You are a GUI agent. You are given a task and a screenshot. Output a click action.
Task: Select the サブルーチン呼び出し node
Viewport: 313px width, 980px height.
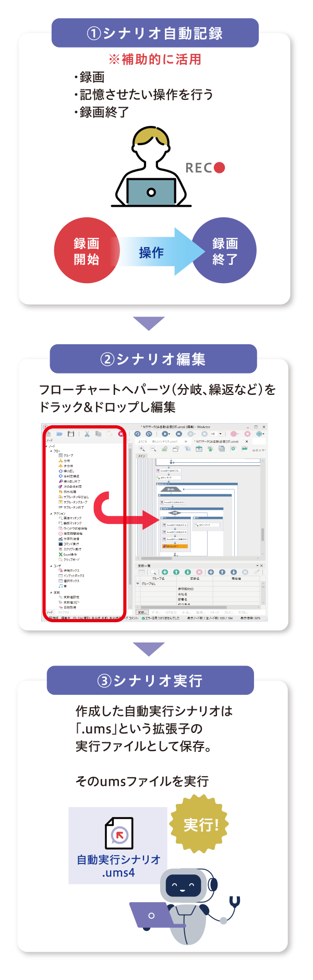(74, 497)
